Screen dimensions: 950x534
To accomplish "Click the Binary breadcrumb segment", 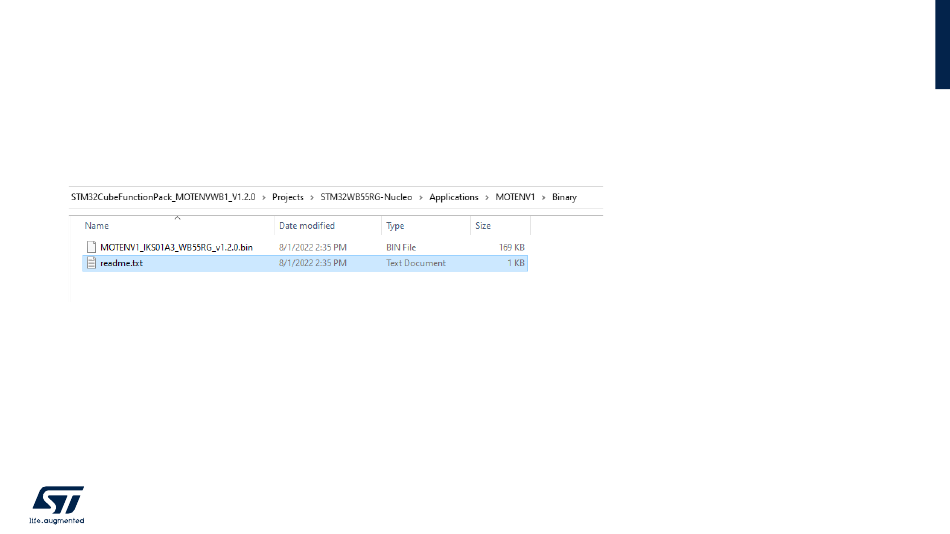I will coord(564,197).
